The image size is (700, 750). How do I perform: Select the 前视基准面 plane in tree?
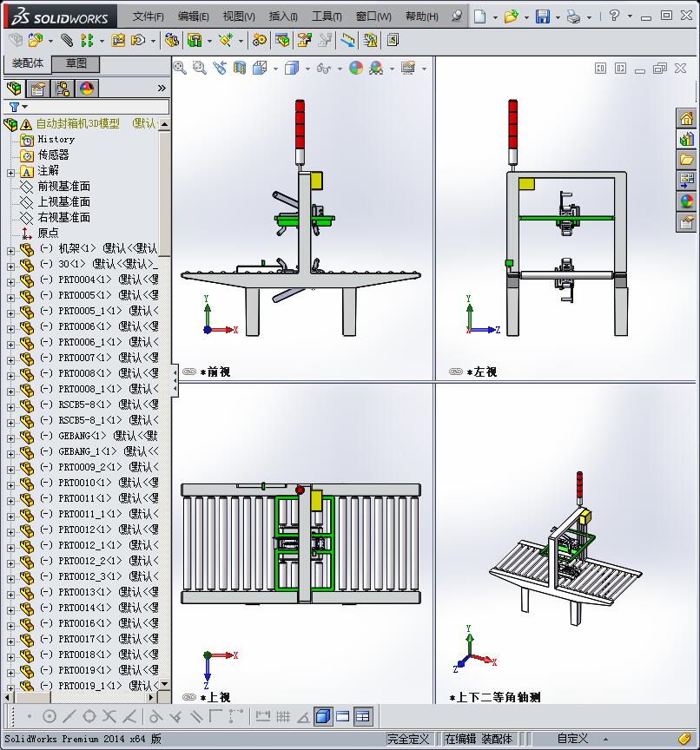[64, 186]
